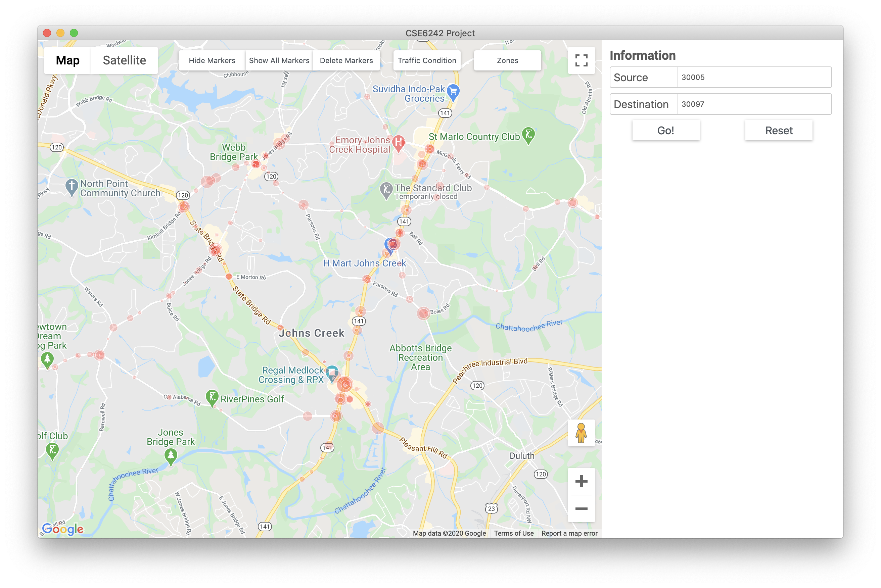The height and width of the screenshot is (588, 881).
Task: Toggle Traffic Condition overlay
Action: [427, 60]
